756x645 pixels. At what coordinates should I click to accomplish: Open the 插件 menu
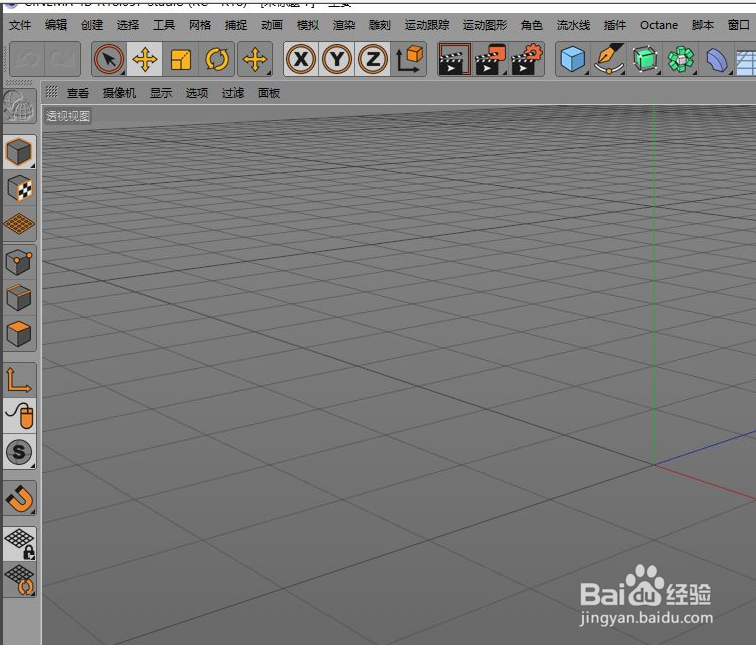[x=615, y=25]
